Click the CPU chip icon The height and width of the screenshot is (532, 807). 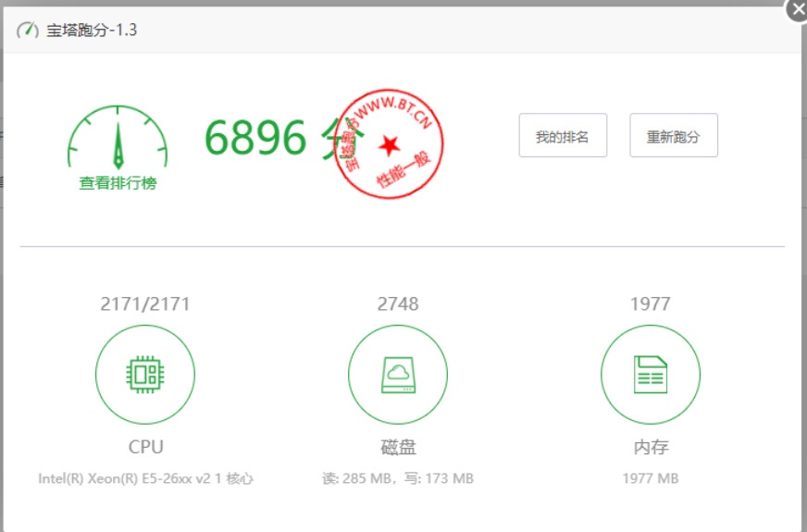145,374
